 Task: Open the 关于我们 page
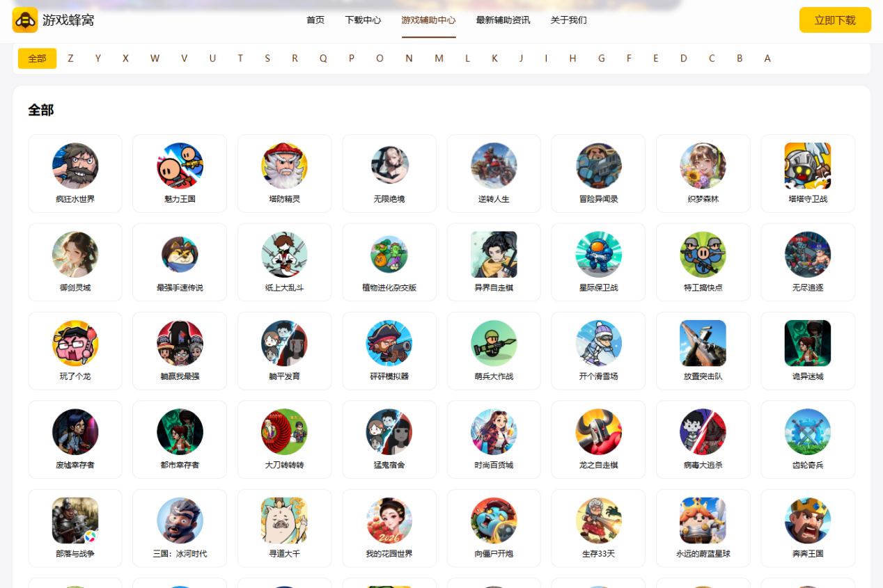(x=568, y=20)
